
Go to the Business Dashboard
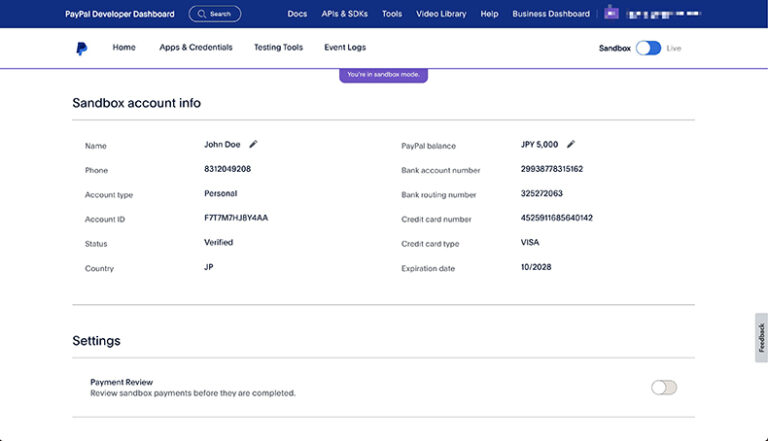(551, 14)
